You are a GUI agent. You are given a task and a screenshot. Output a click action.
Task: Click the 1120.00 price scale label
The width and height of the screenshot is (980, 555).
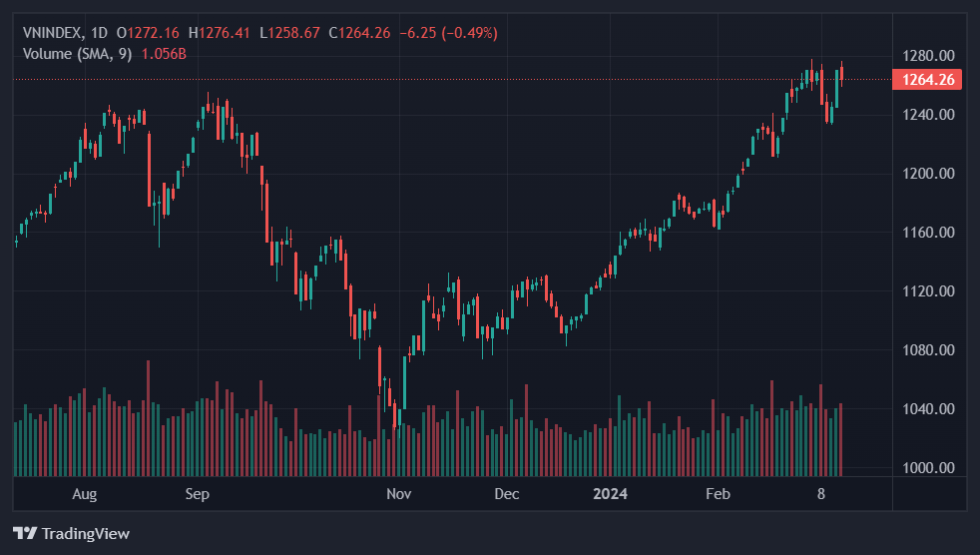click(x=928, y=291)
